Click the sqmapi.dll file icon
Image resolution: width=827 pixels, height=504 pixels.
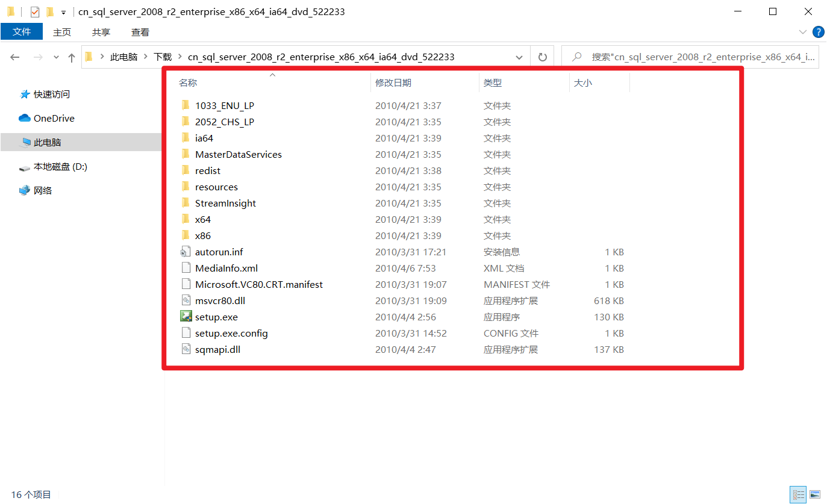(186, 349)
